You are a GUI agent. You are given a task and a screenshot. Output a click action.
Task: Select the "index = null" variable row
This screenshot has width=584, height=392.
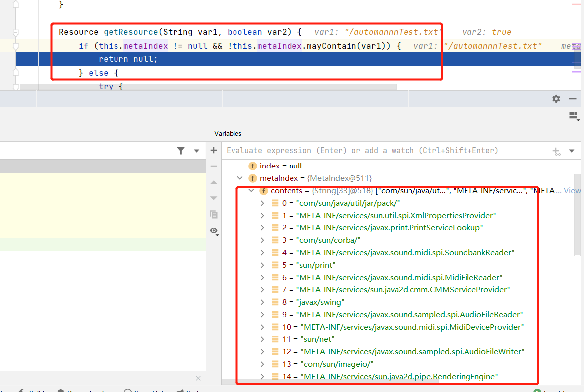click(281, 166)
